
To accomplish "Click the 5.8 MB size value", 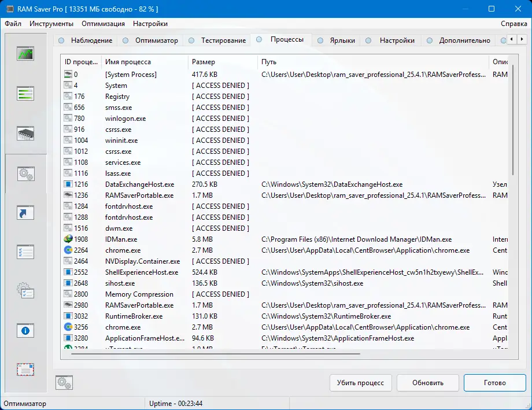I will point(202,239).
